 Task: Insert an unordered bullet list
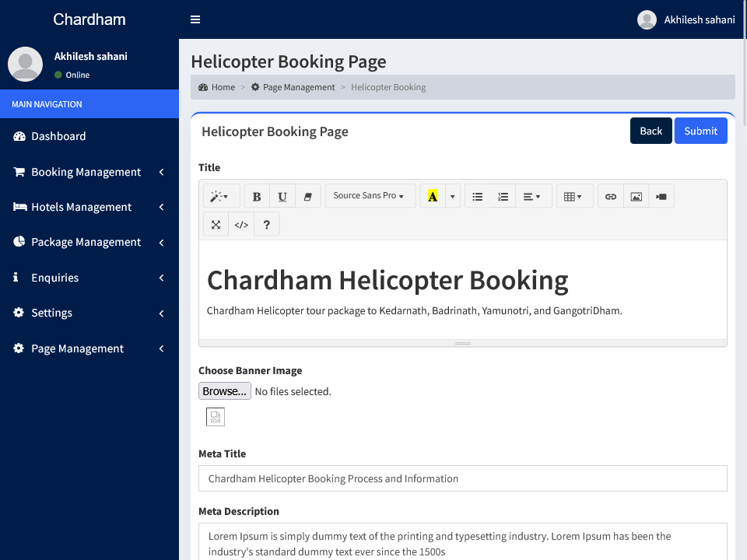(478, 197)
